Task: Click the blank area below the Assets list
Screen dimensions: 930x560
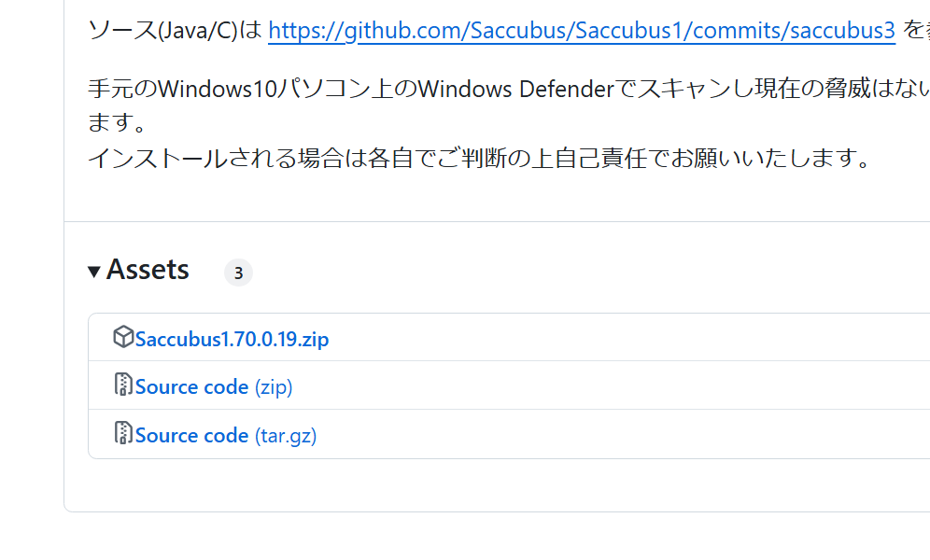Action: click(467, 485)
